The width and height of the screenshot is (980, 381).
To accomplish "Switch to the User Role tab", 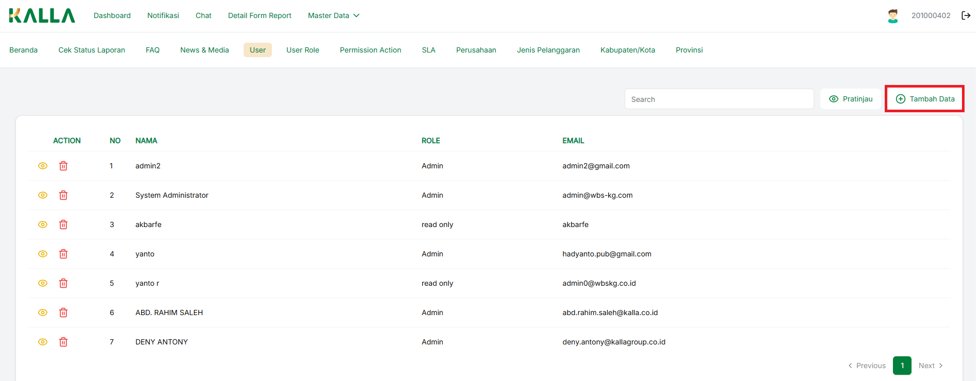I will (302, 50).
